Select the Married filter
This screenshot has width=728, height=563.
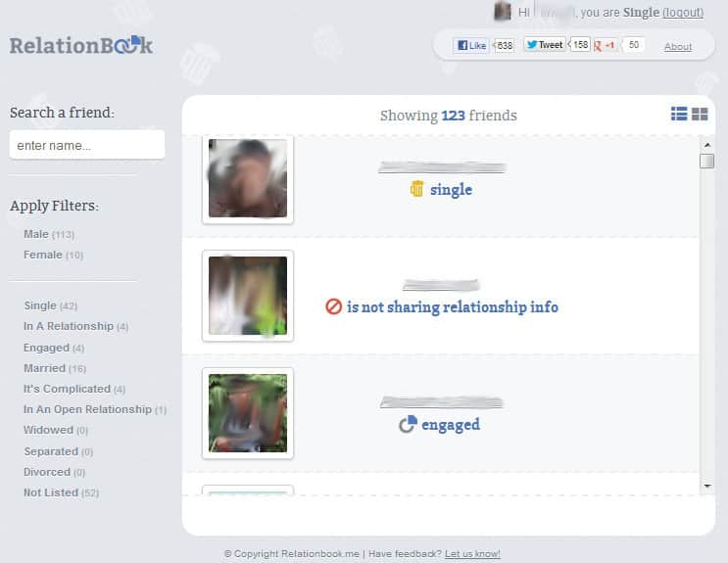pyautogui.click(x=44, y=368)
